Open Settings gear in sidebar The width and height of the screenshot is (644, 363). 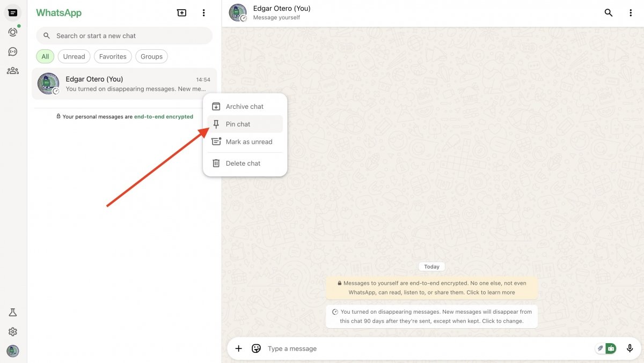[x=13, y=332]
